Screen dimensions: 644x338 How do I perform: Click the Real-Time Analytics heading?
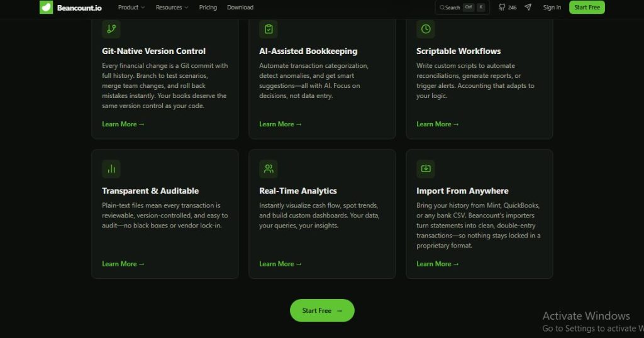click(x=297, y=191)
